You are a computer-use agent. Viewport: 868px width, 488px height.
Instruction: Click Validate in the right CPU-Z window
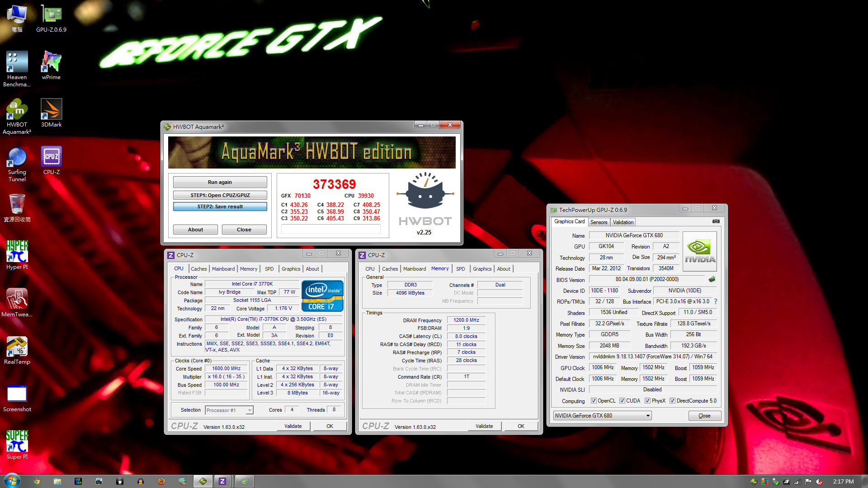coord(484,426)
